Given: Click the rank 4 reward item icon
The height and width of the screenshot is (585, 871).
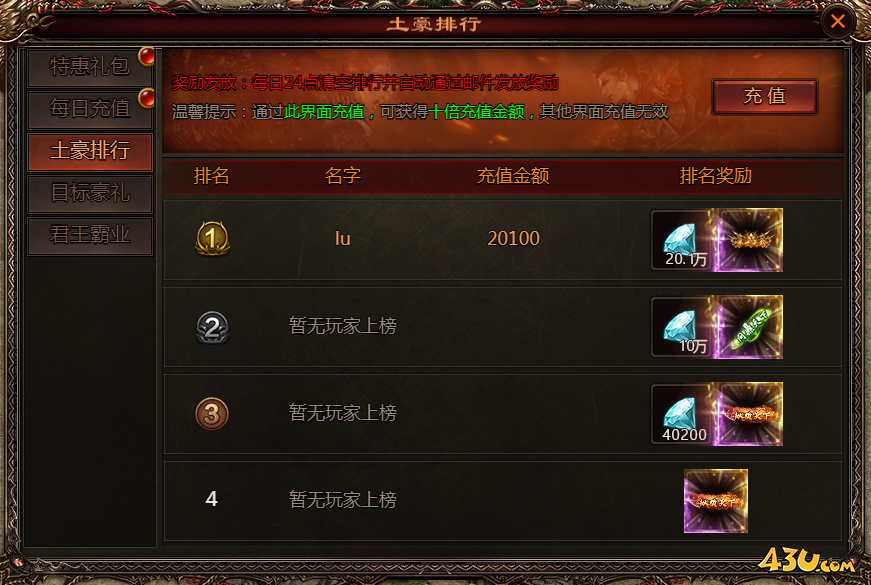Looking at the screenshot, I should pos(716,501).
